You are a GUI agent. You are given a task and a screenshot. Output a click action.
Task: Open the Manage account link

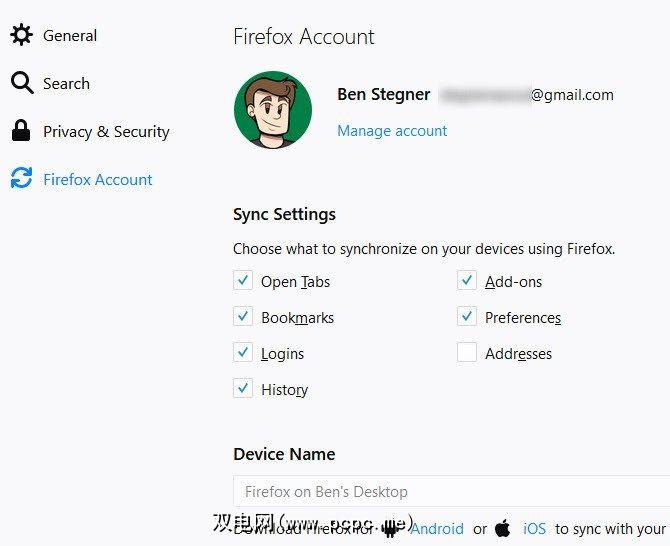tap(392, 131)
